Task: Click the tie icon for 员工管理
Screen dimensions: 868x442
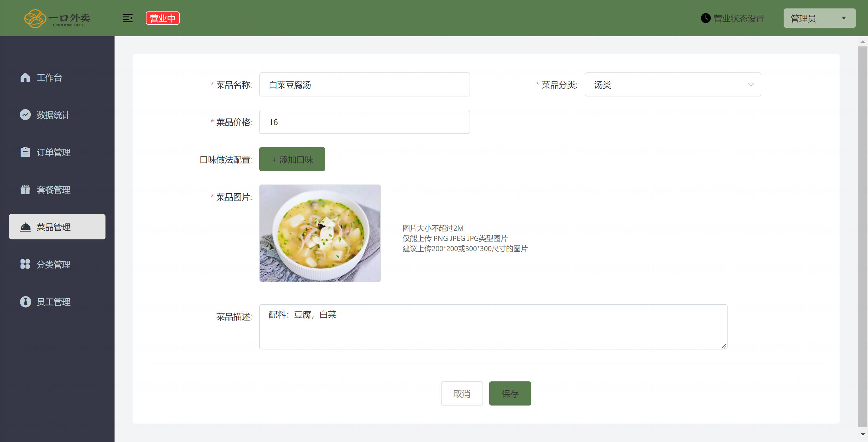Action: (25, 302)
